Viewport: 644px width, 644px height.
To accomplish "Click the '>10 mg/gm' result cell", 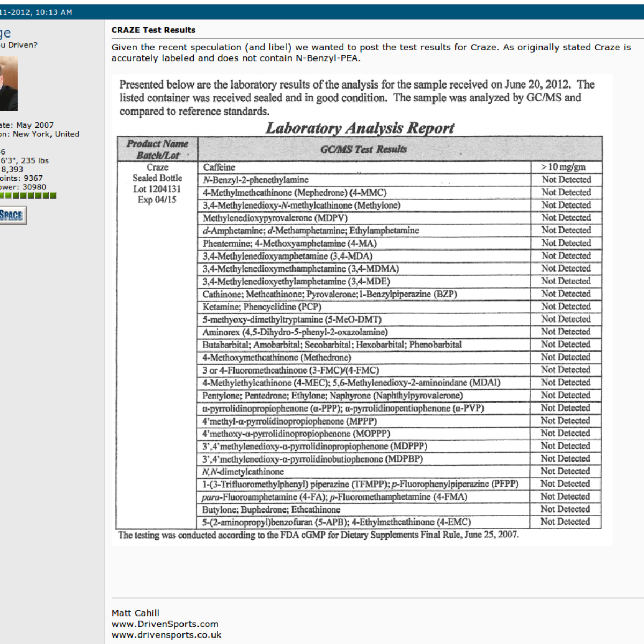I will point(563,167).
